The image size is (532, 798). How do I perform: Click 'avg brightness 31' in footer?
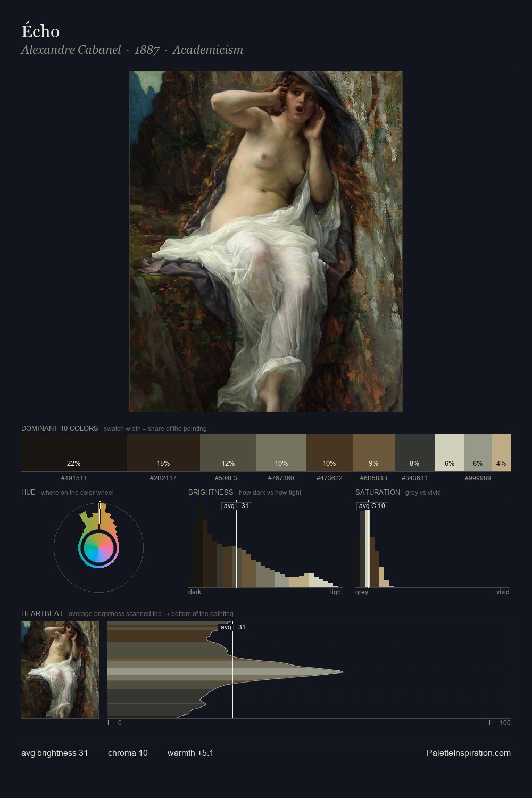click(x=55, y=753)
